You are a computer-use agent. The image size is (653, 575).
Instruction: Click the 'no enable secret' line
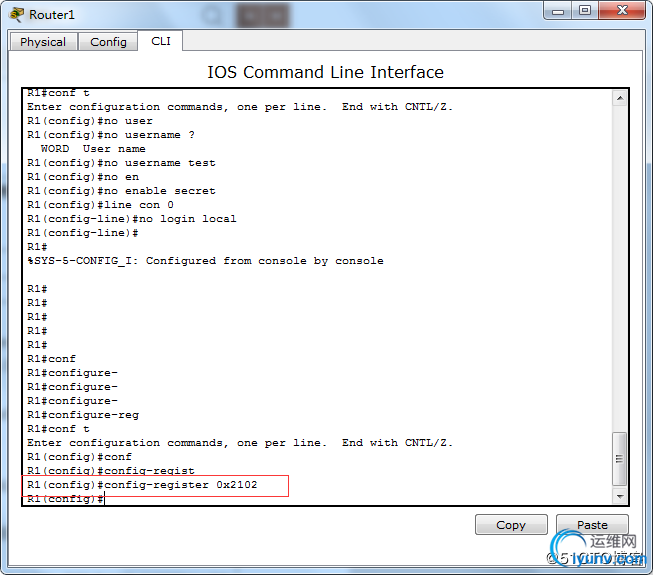tap(121, 191)
